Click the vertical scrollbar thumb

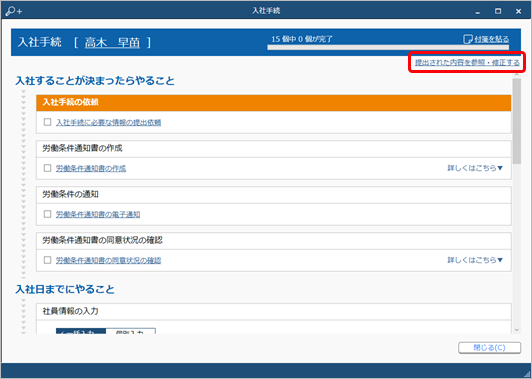point(517,121)
